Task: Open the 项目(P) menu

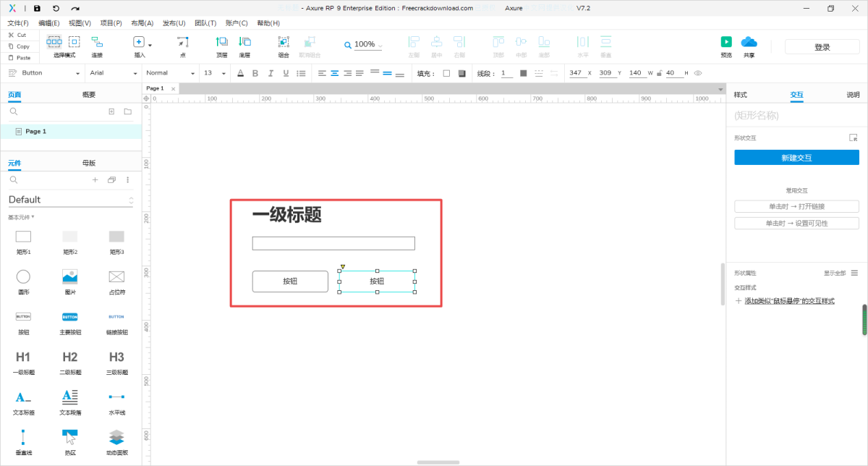Action: coord(111,23)
